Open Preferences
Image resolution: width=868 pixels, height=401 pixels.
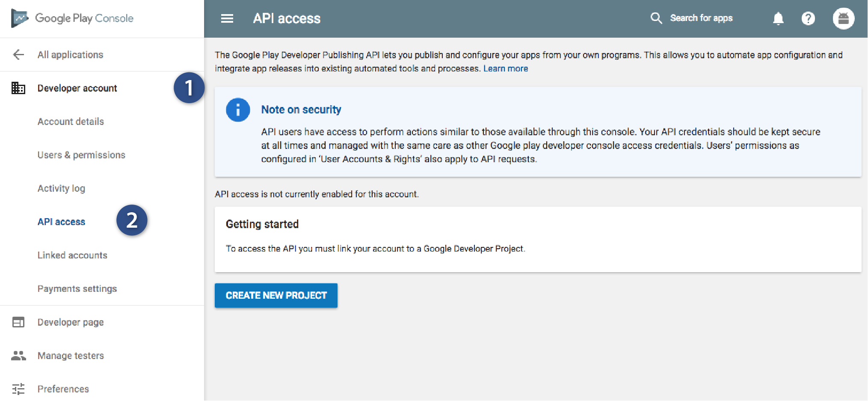[63, 389]
